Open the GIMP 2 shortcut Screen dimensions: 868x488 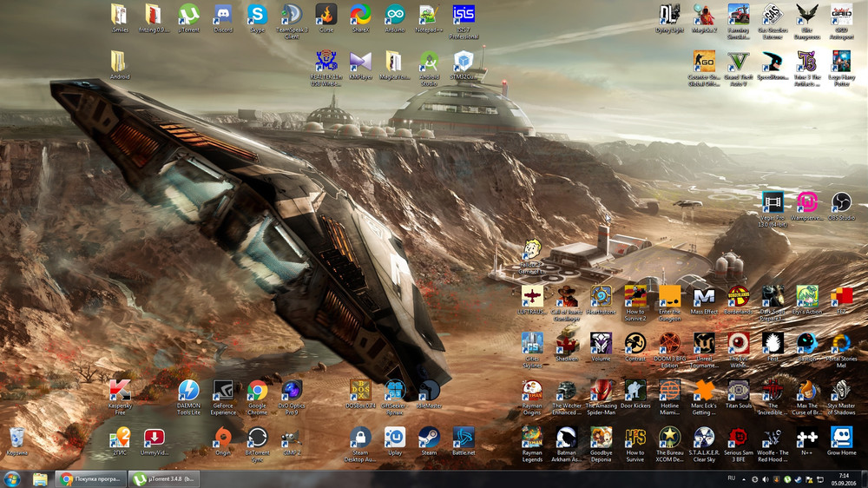[293, 438]
